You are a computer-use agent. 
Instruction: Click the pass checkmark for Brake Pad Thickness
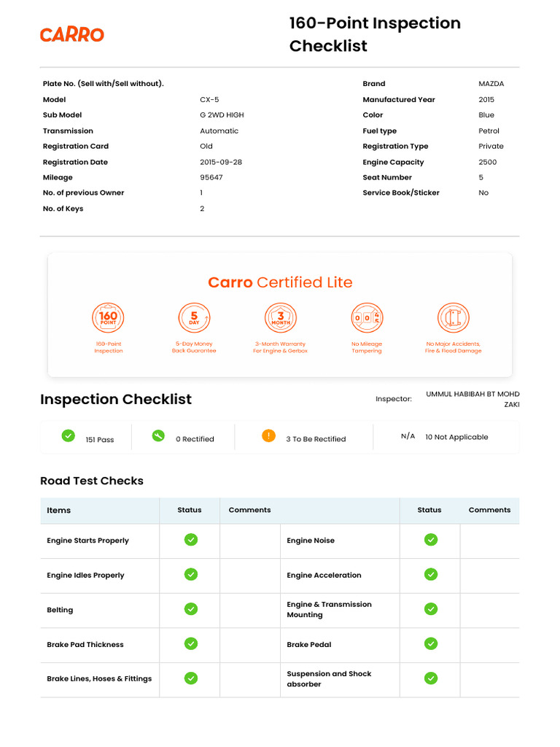[191, 643]
